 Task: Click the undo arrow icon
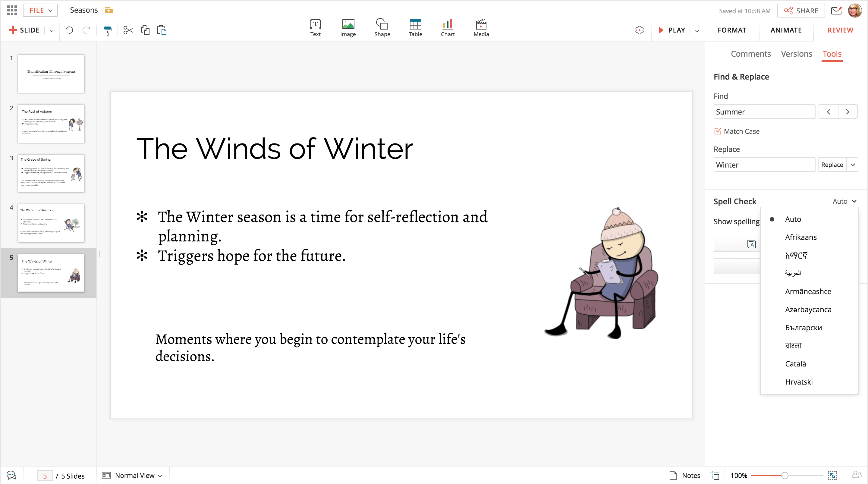click(69, 30)
